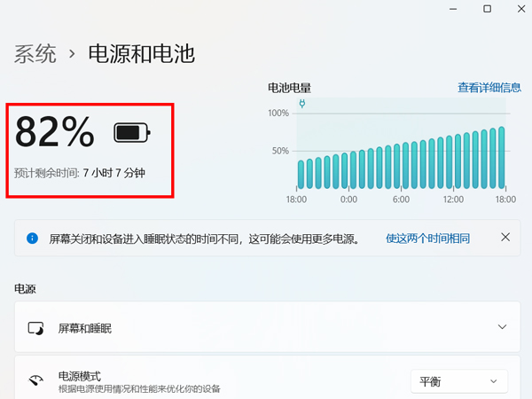532x399 pixels.
Task: Click the breadcrumb arrow after 系统
Action: tap(73, 55)
